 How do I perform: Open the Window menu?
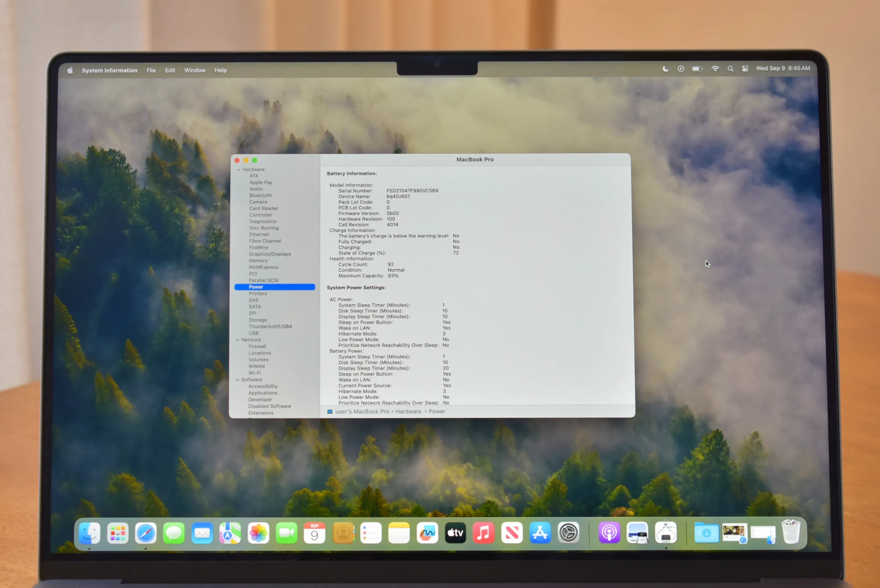pos(195,70)
